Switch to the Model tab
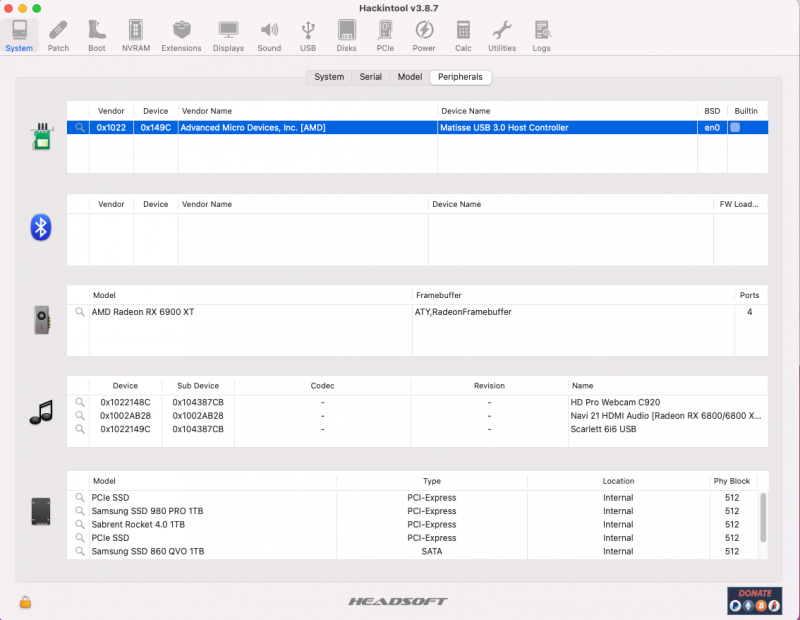800x620 pixels. (x=410, y=77)
